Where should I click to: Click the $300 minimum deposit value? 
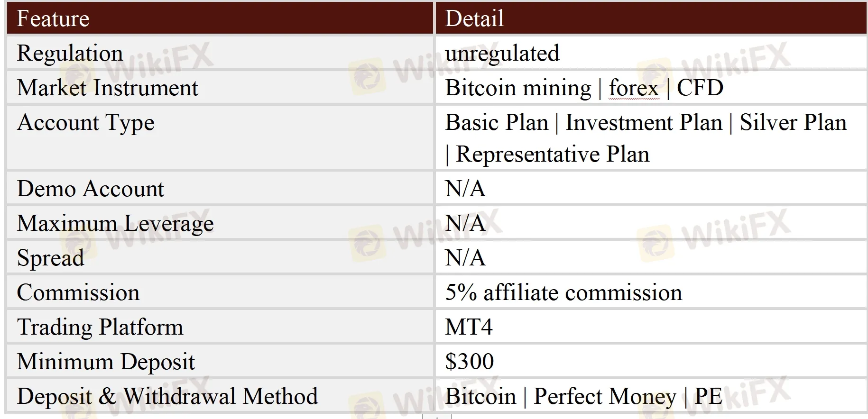[470, 362]
